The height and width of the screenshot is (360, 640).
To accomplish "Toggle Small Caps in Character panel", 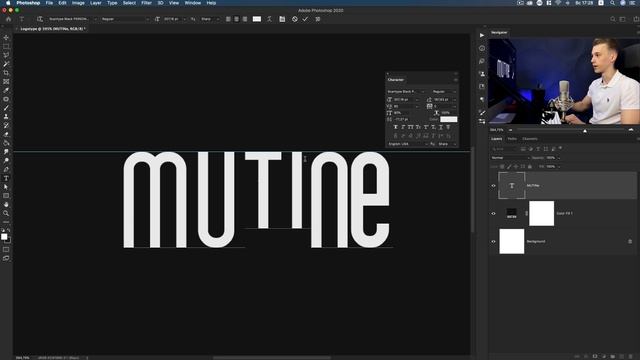I will (418, 127).
